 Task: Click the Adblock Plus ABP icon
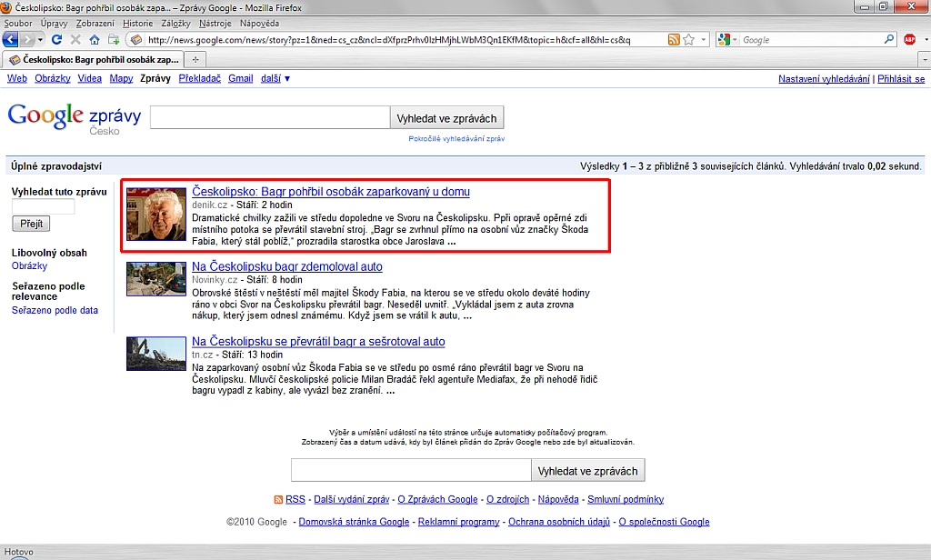pyautogui.click(x=909, y=40)
